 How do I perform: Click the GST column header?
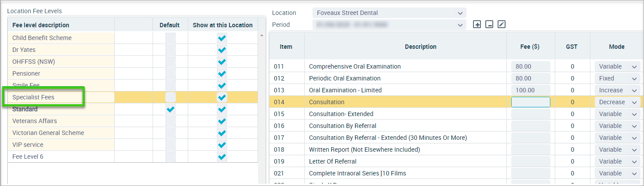(572, 47)
